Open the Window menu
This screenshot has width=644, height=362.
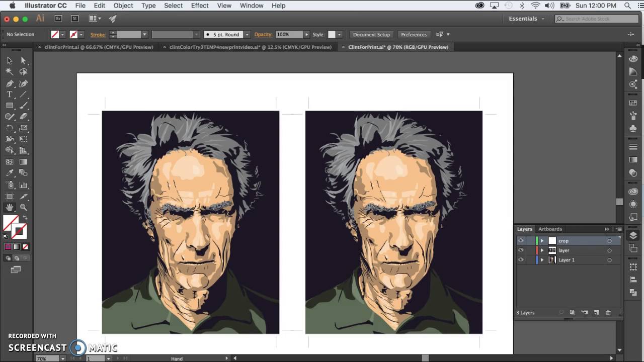click(252, 6)
